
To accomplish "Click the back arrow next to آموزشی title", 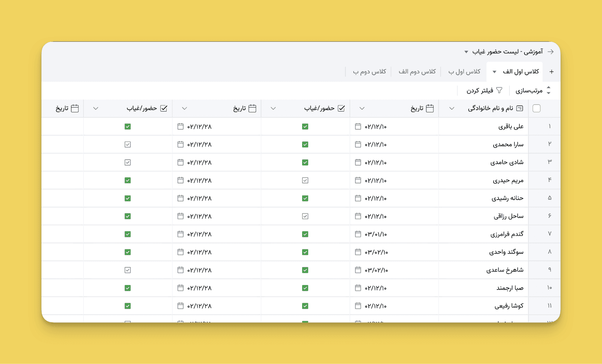I will pos(550,52).
